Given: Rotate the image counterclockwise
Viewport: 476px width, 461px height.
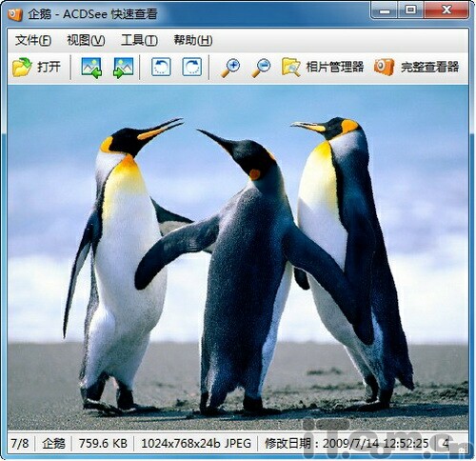Looking at the screenshot, I should [x=161, y=67].
